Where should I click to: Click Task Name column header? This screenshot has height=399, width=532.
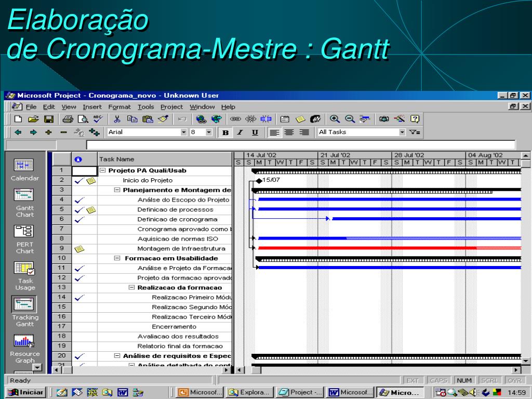(x=165, y=159)
